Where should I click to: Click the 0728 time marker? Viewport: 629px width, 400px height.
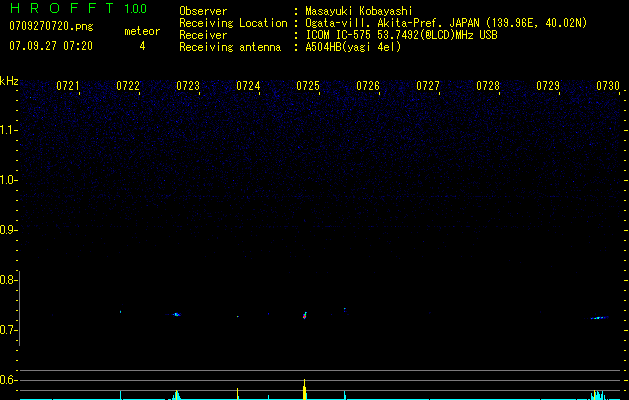tap(488, 86)
